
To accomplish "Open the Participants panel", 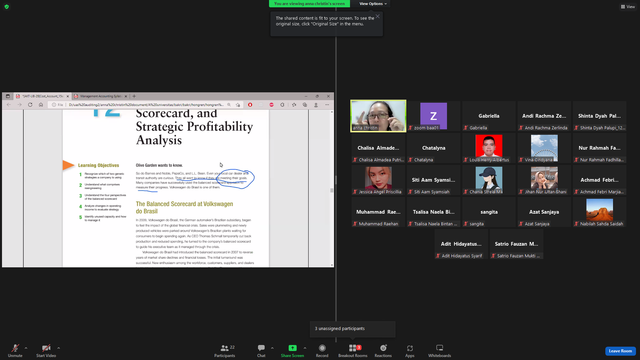I will pos(225,350).
